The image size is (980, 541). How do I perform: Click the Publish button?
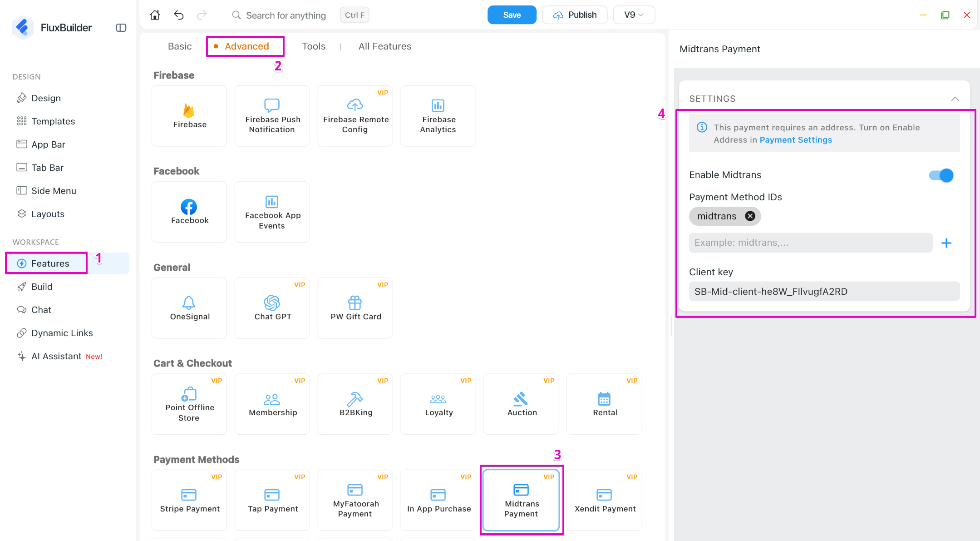575,15
